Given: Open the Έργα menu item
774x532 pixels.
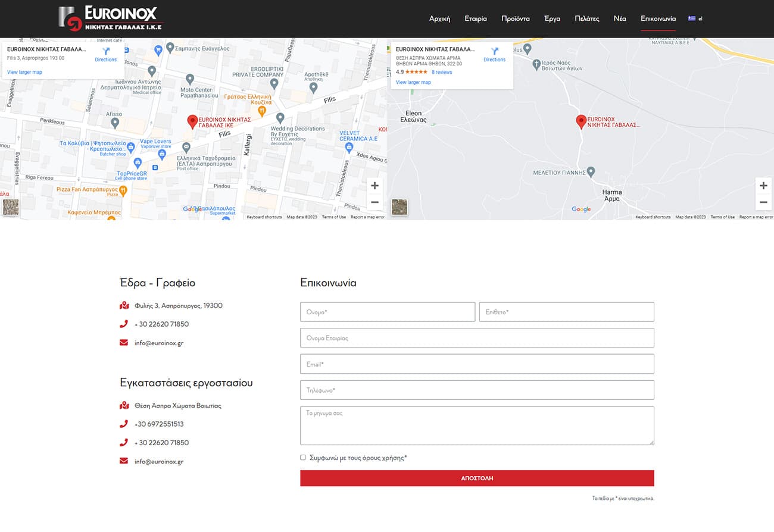Looking at the screenshot, I should (x=552, y=18).
